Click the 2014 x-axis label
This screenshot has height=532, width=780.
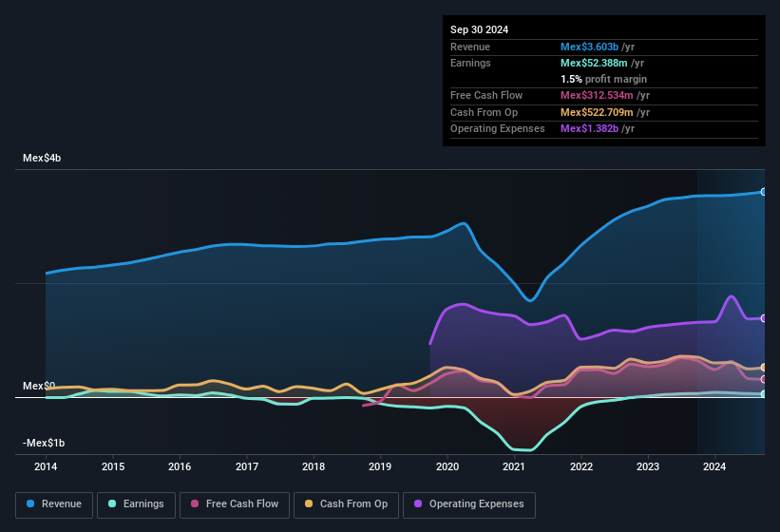point(46,466)
